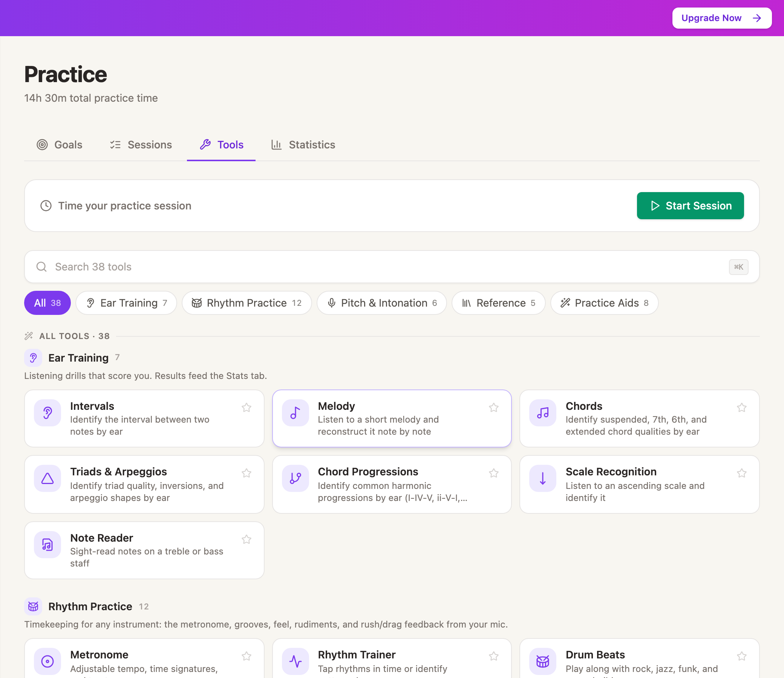
Task: Filter by Reference category
Action: [499, 303]
